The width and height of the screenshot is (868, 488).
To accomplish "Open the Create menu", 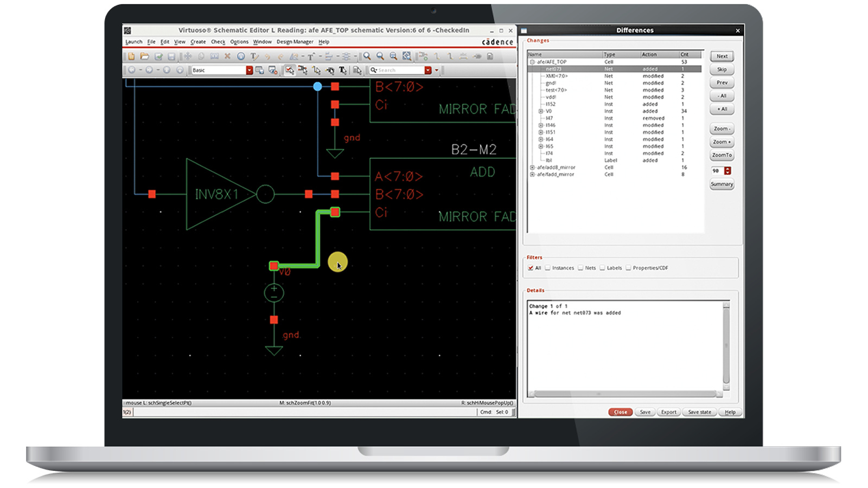I will [198, 42].
